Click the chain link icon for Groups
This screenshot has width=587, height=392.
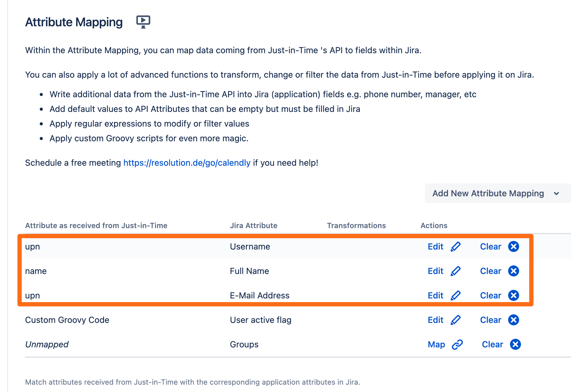pos(457,344)
